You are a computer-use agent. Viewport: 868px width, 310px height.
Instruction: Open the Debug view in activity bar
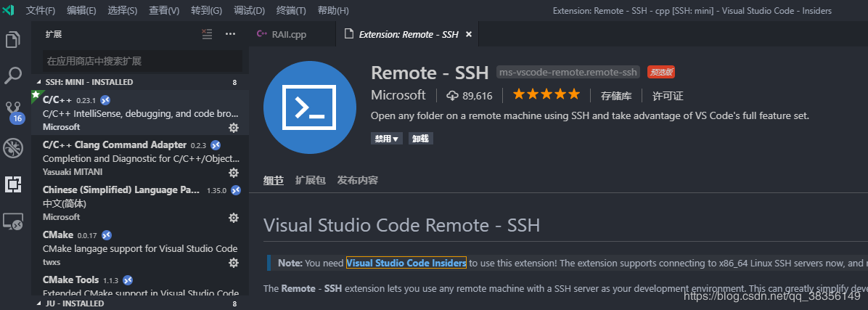(13, 149)
